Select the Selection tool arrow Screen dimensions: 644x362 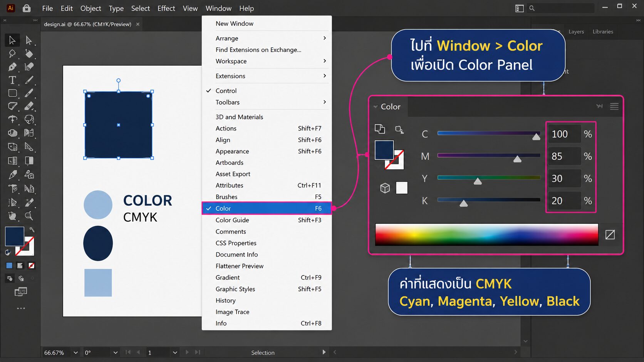coord(12,40)
